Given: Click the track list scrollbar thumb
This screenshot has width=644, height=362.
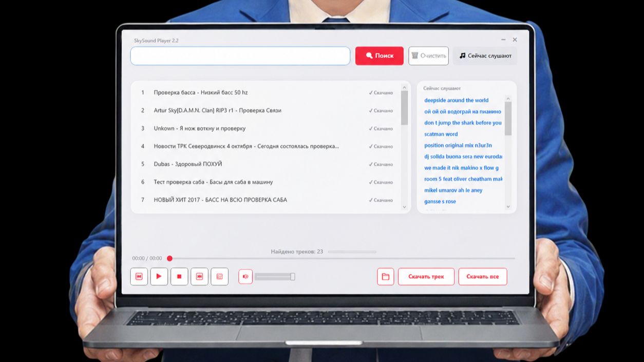Looking at the screenshot, I should click(404, 108).
